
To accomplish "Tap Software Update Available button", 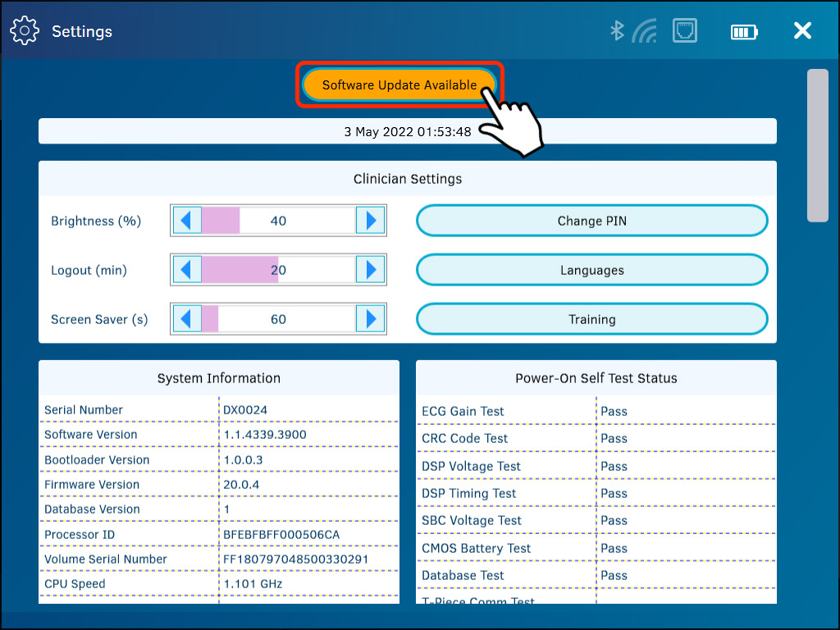I will [399, 84].
